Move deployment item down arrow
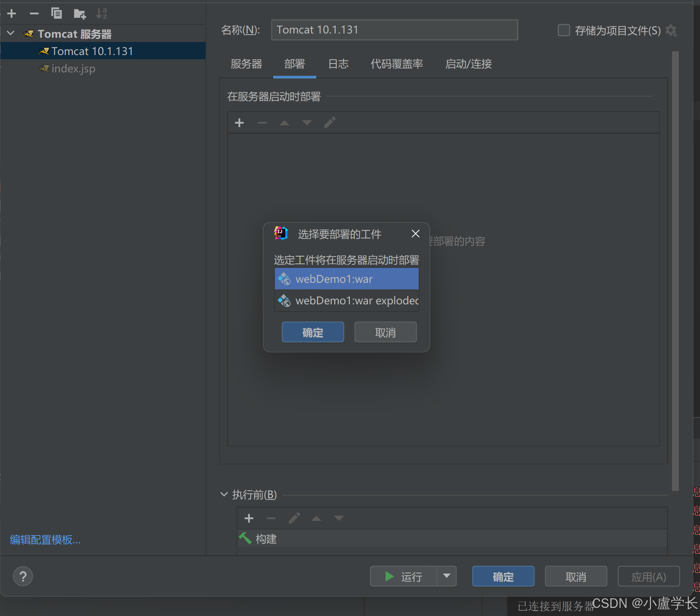Screen dimensions: 700x616 click(307, 123)
